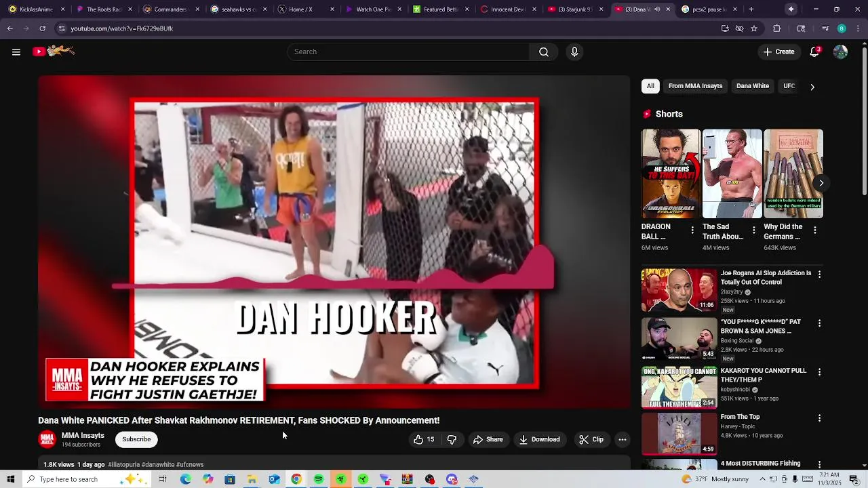This screenshot has width=868, height=488.
Task: Click the YouTube search field
Action: click(x=409, y=52)
